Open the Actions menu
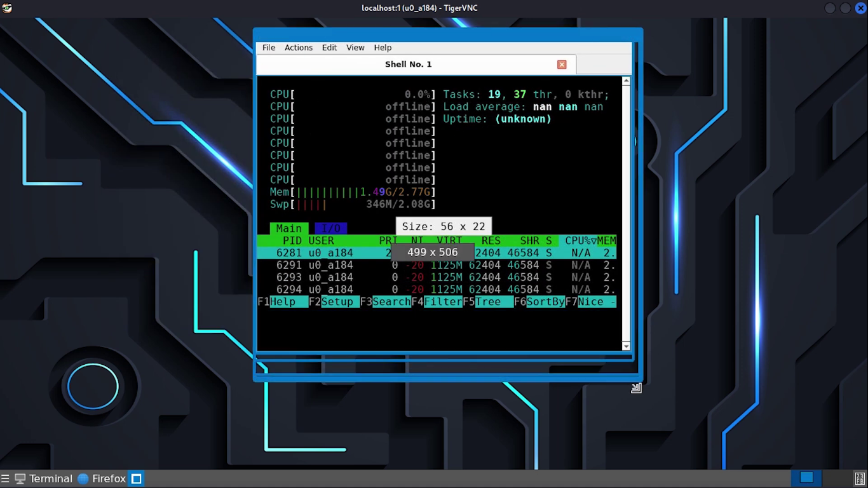This screenshot has height=488, width=868. (298, 48)
